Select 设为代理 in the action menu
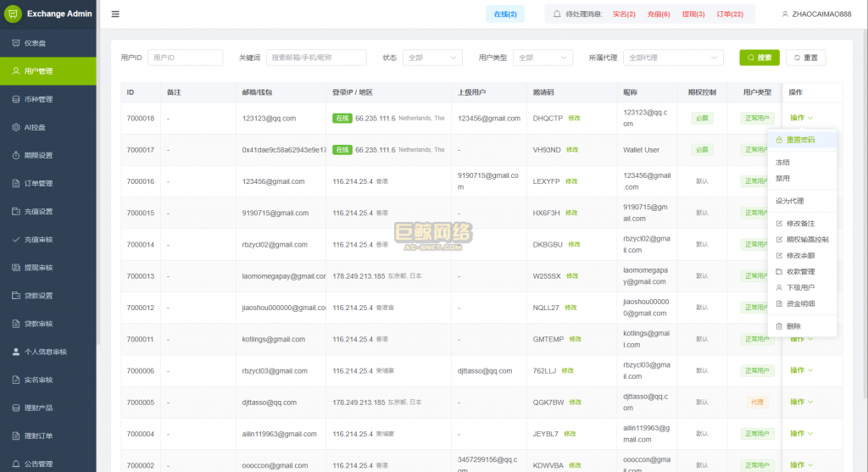 (802, 202)
